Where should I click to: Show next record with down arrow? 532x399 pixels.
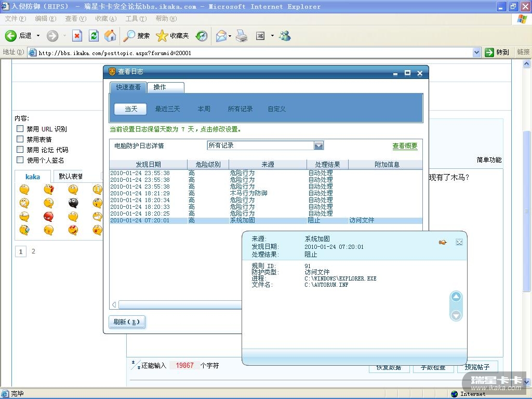(456, 315)
